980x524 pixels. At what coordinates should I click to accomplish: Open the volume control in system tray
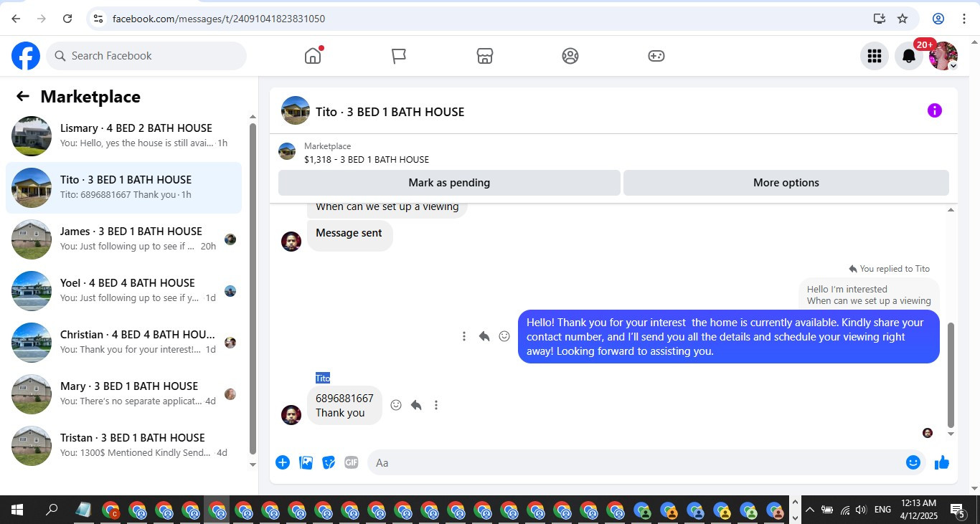pos(861,510)
